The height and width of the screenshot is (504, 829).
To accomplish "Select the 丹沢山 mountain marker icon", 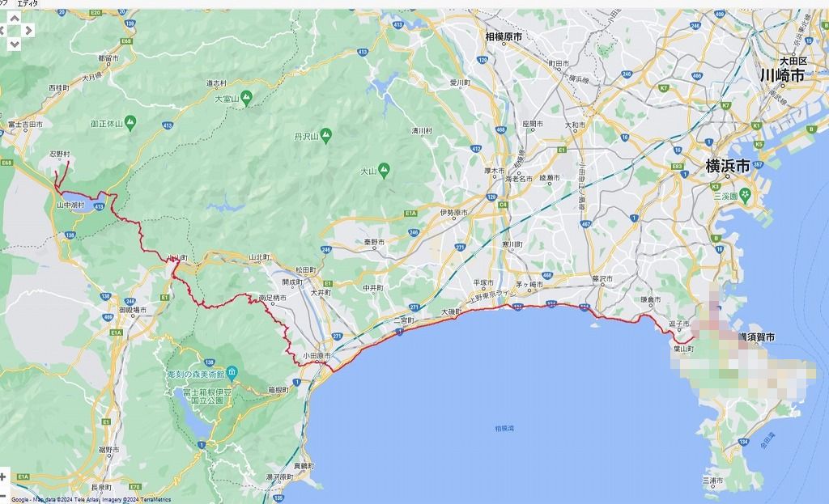I will 325,135.
